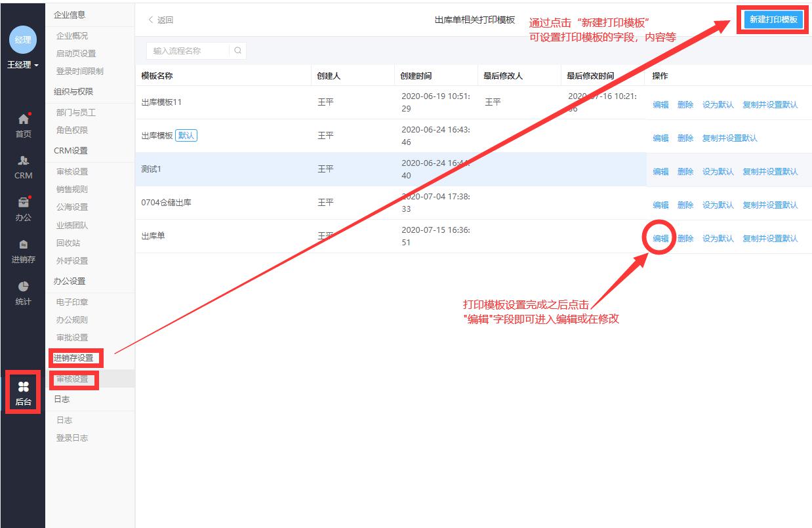Open 业绩团队 menu item
The height and width of the screenshot is (528, 812).
pyautogui.click(x=72, y=226)
